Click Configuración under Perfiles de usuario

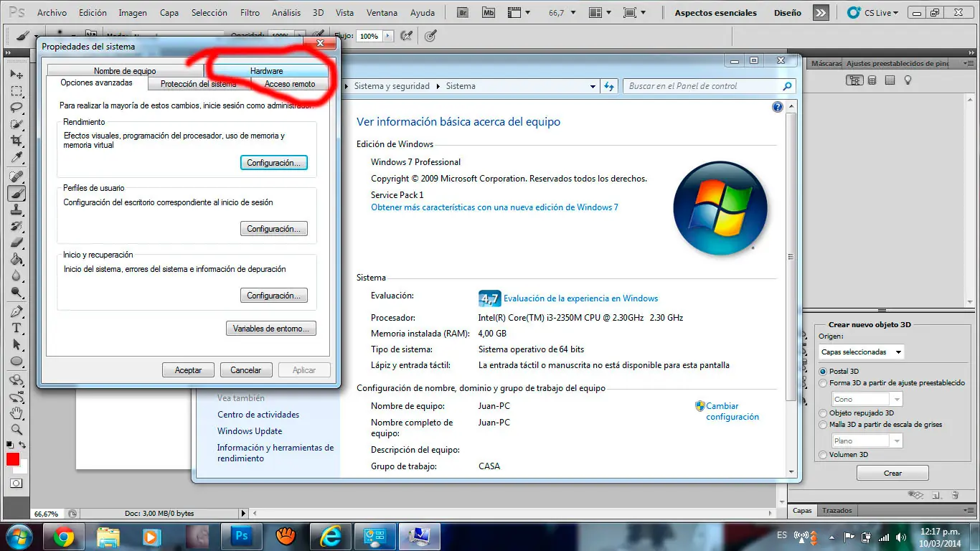pyautogui.click(x=273, y=229)
